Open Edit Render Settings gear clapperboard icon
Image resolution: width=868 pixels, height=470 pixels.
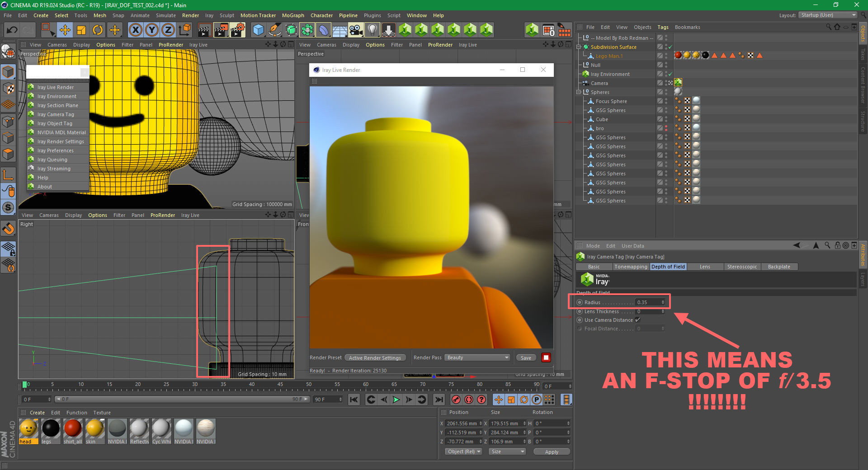(238, 30)
